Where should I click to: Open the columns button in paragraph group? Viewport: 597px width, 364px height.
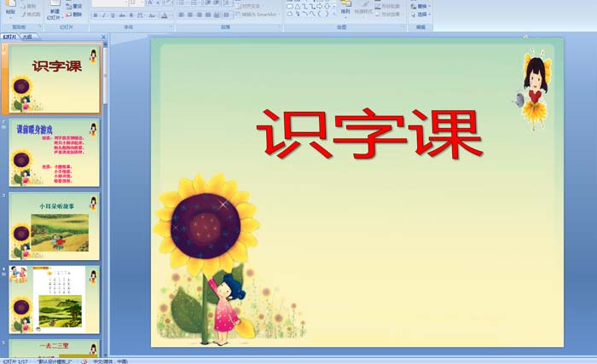pos(227,14)
